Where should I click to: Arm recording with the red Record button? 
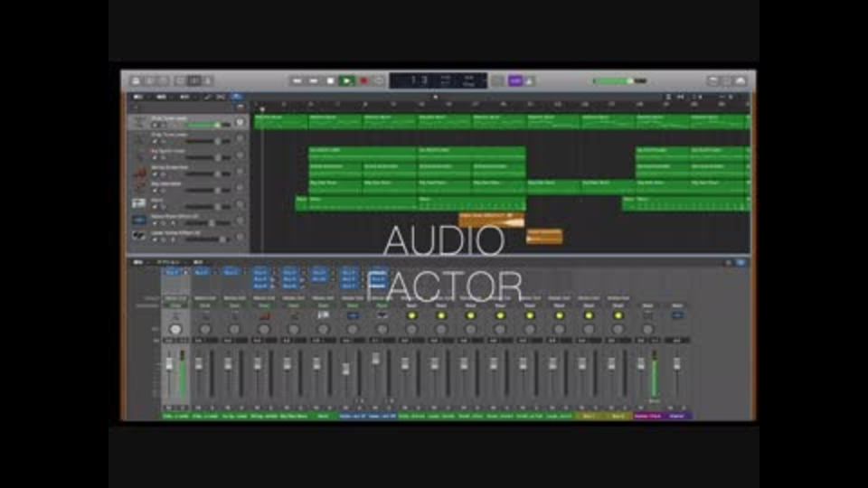(363, 80)
